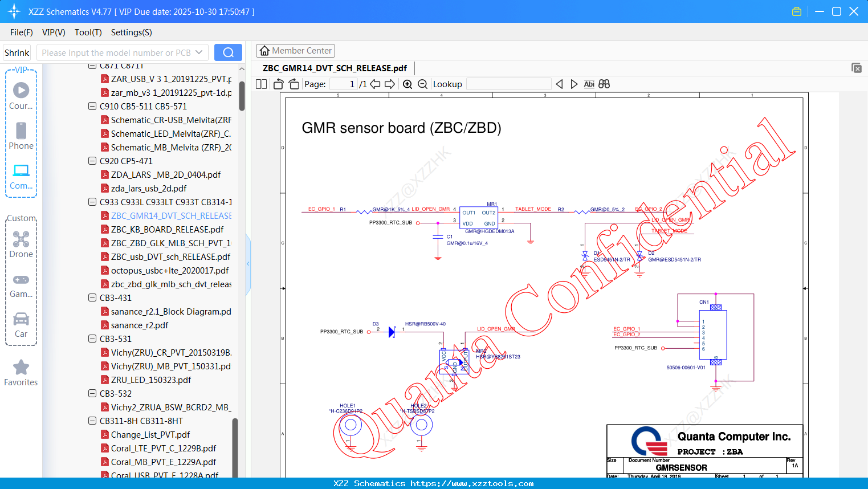Focus the model number search field
The width and height of the screenshot is (868, 489).
[x=116, y=52]
